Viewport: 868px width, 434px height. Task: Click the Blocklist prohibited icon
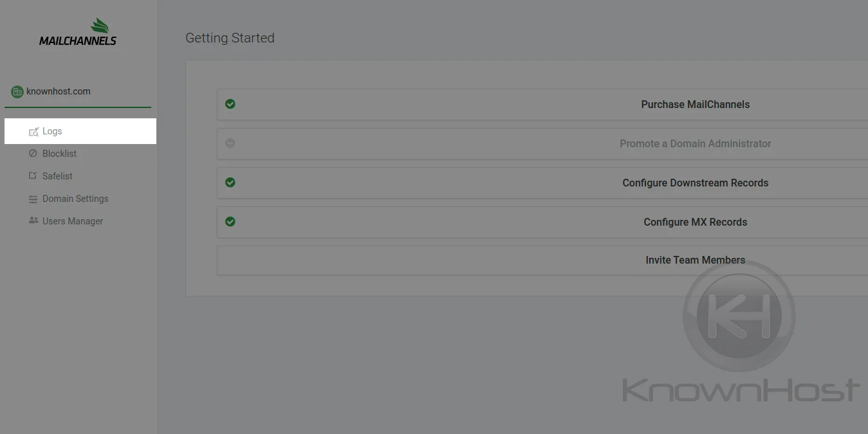[x=33, y=154]
